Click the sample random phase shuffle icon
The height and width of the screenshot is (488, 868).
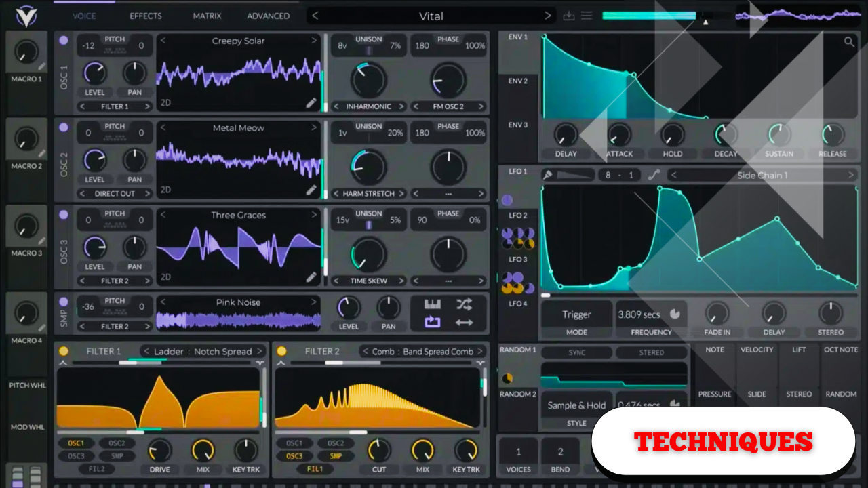point(464,304)
